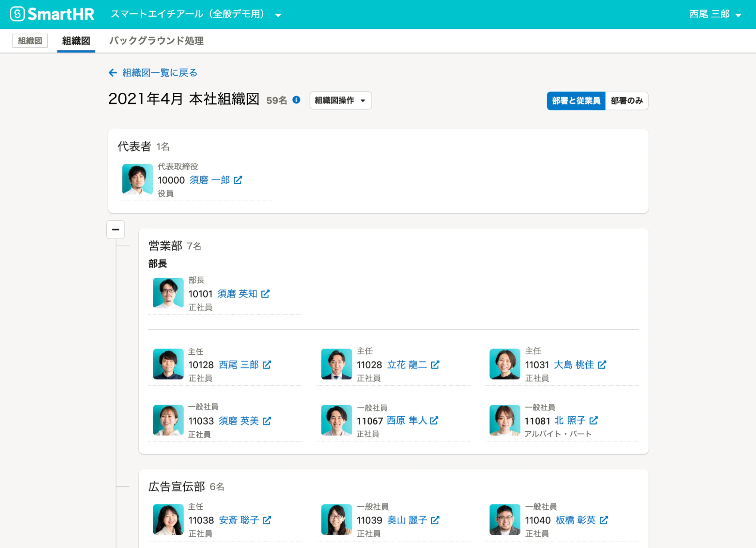Open the 西尾 三郎 user menu

click(715, 14)
